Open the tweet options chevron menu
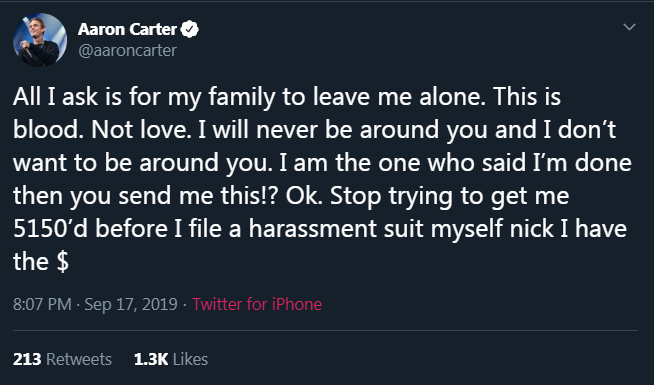The height and width of the screenshot is (385, 654). (x=629, y=27)
